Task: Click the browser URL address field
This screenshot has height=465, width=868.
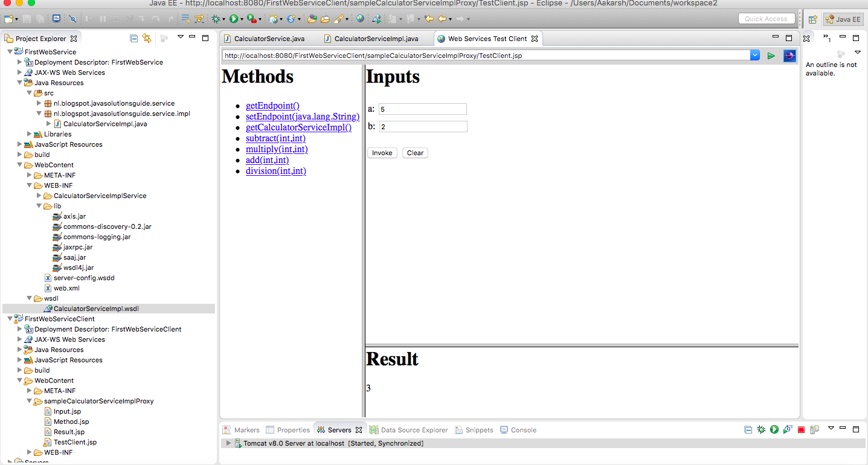Action: pos(486,56)
